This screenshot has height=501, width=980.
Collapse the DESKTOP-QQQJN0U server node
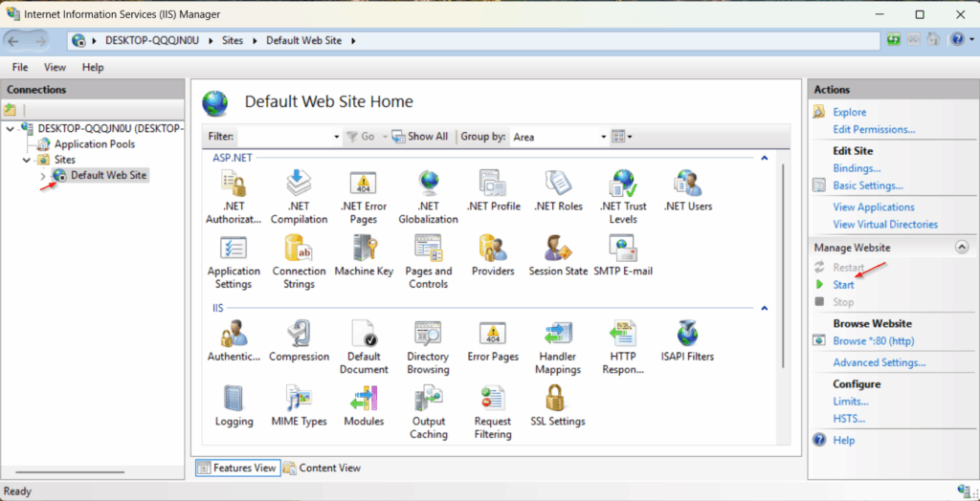(10, 129)
